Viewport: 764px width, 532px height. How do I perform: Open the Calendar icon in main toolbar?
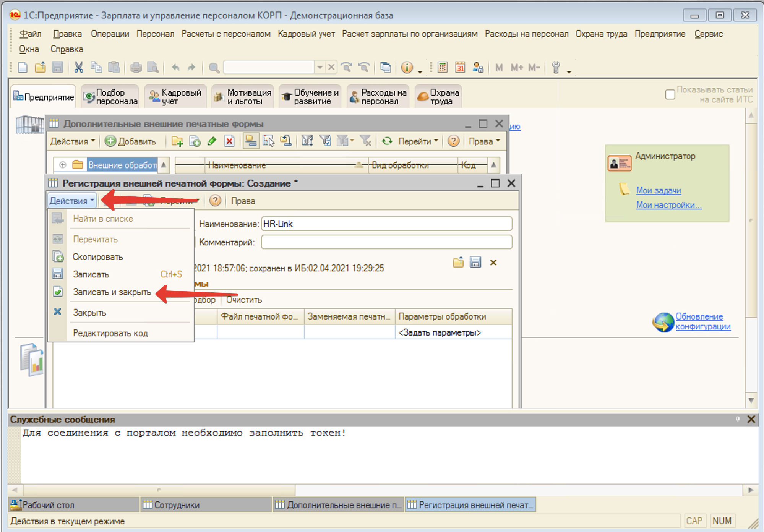coord(460,68)
